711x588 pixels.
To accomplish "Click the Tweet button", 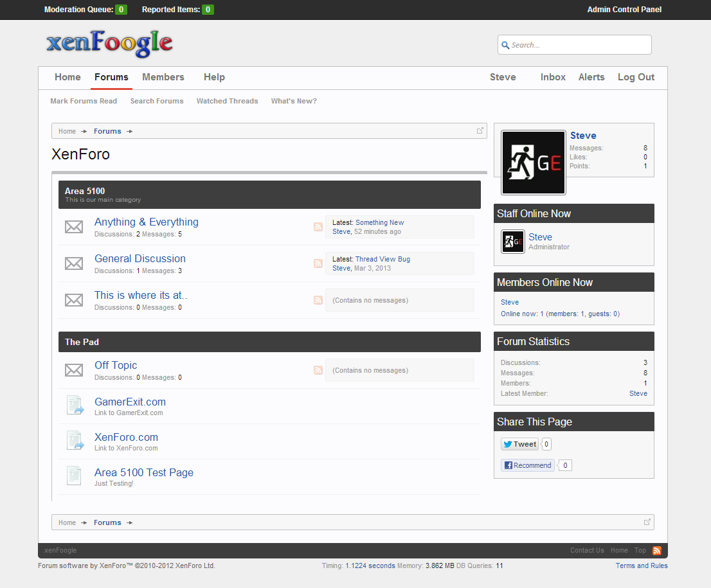I will tap(519, 444).
